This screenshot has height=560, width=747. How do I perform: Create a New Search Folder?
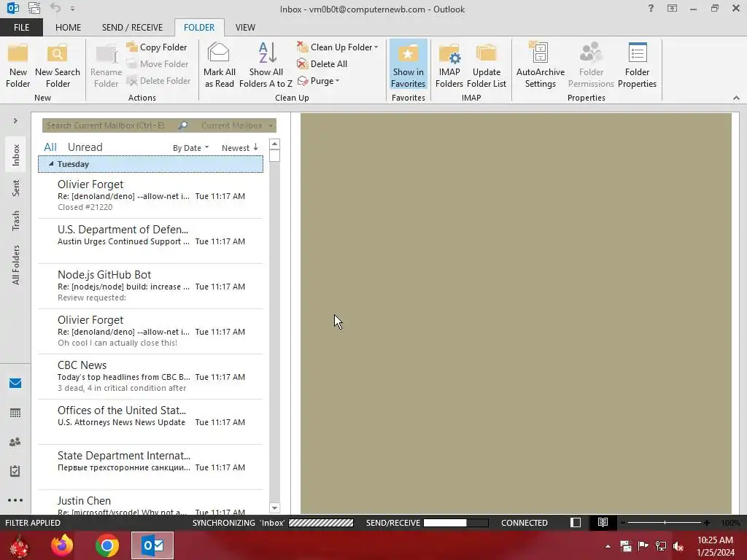pos(57,65)
